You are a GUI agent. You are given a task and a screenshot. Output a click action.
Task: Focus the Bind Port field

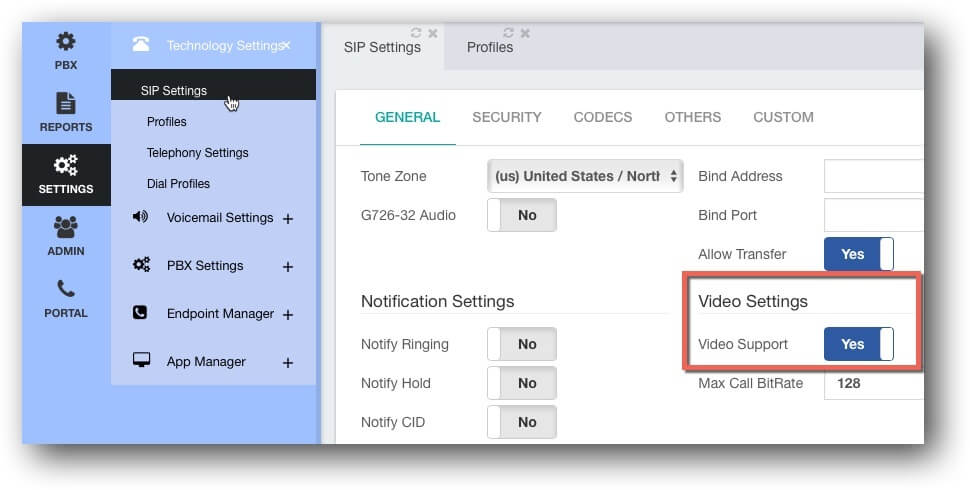pyautogui.click(x=873, y=215)
